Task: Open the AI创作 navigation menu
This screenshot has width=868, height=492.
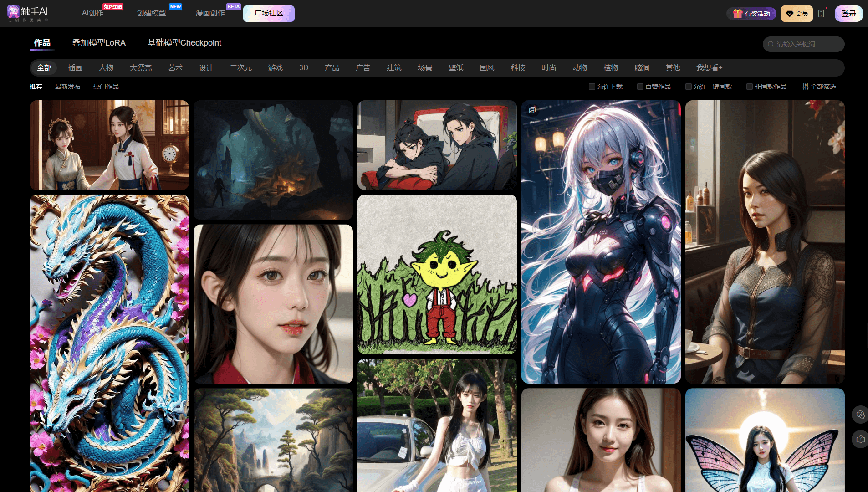Action: tap(92, 13)
